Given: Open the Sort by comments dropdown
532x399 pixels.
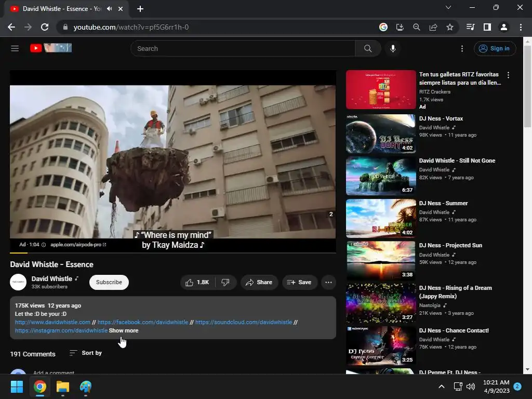Looking at the screenshot, I should 86,353.
